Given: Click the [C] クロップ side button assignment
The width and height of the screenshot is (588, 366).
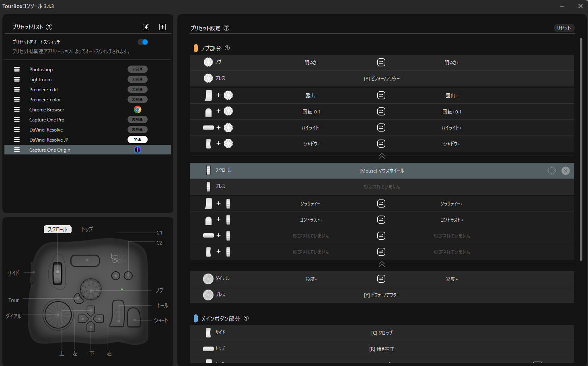Looking at the screenshot, I should coord(382,333).
